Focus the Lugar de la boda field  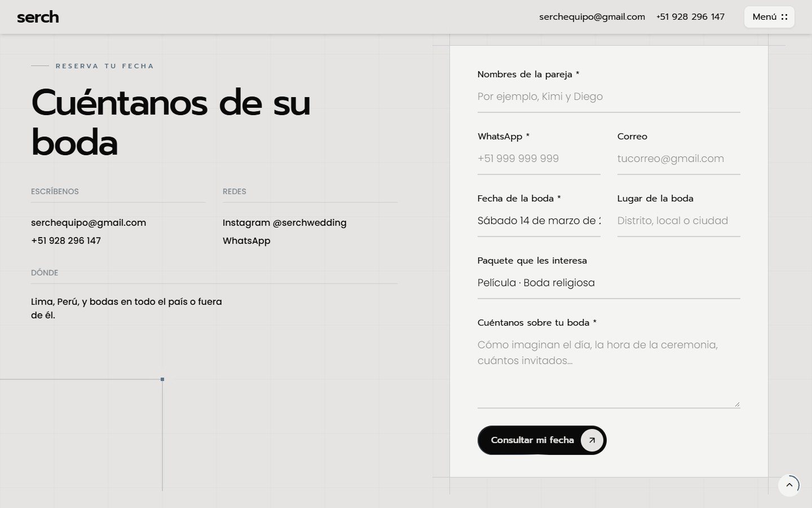[x=679, y=221]
